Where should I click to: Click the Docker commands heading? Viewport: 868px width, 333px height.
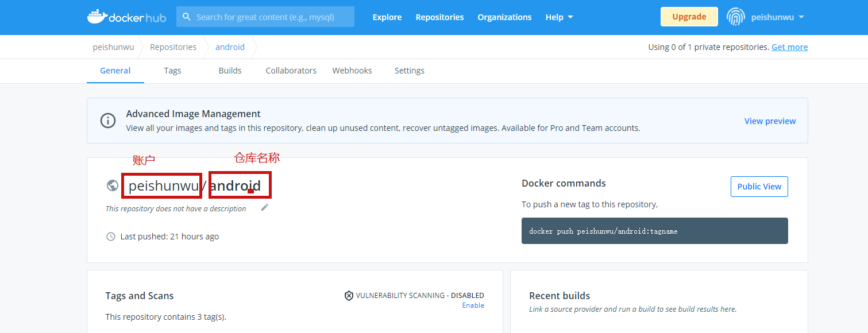564,183
